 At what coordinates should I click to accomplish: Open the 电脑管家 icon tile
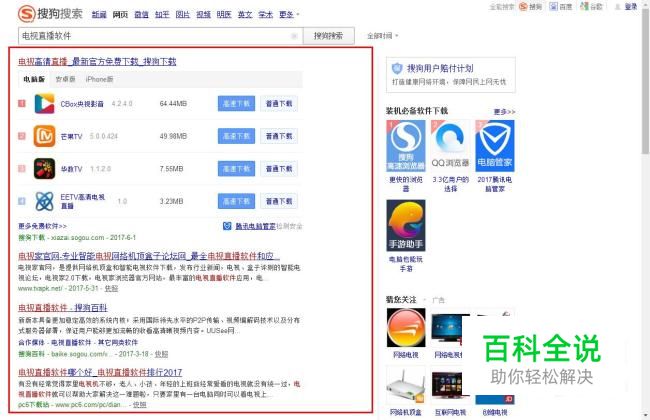coord(495,146)
